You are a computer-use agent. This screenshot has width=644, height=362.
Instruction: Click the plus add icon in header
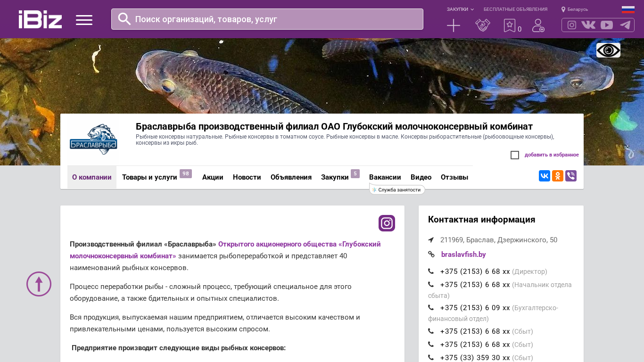pos(453,25)
